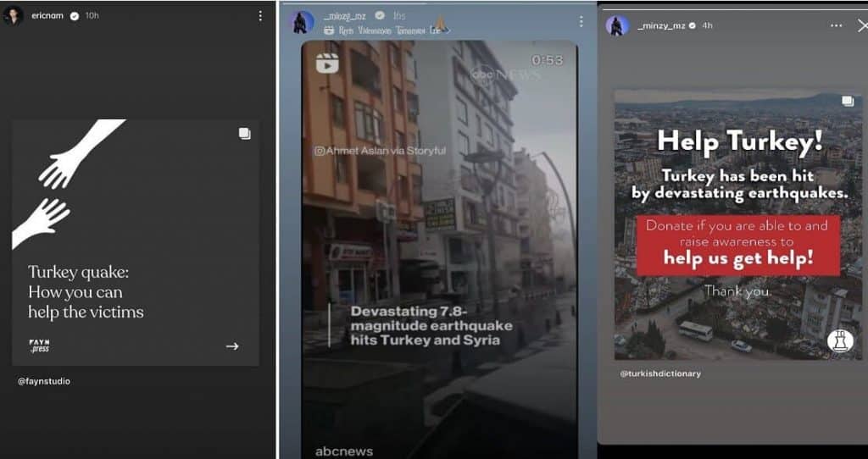
Task: Click the multi-image carousel icon on Fayn post
Action: pyautogui.click(x=244, y=133)
